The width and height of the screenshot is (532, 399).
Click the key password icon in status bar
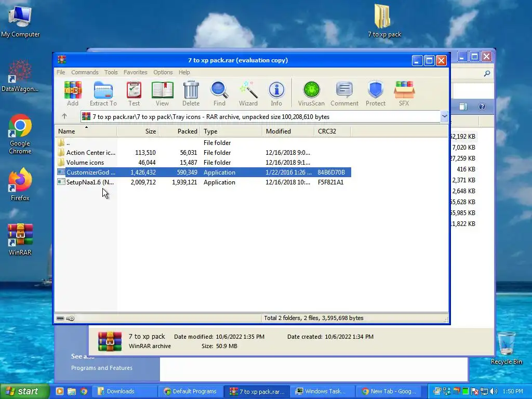pyautogui.click(x=70, y=318)
